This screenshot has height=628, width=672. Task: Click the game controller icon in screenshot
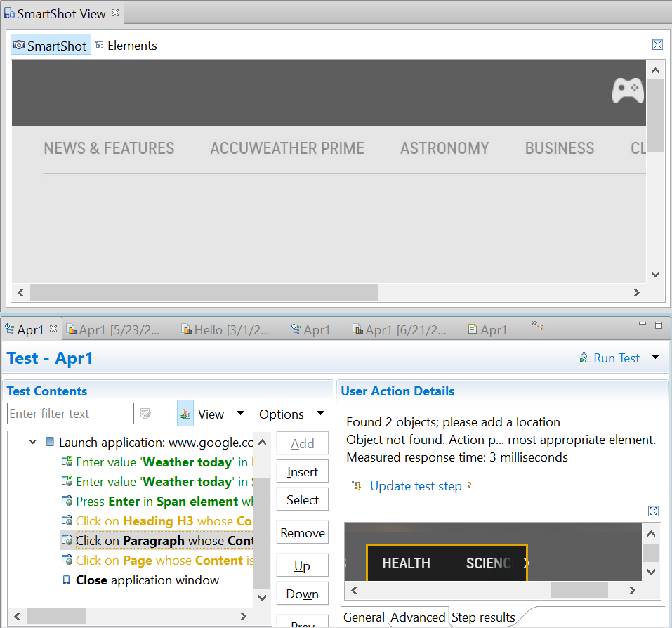(627, 91)
